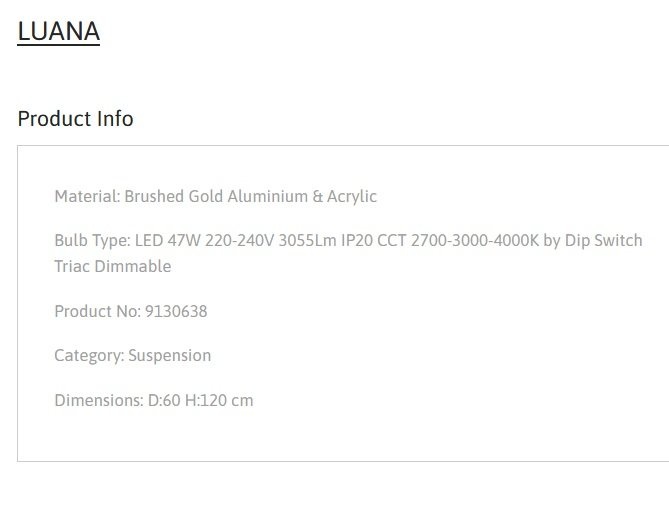Viewport: 669px width, 521px height.
Task: Click the 'Triac Dimmable' line
Action: tap(113, 266)
